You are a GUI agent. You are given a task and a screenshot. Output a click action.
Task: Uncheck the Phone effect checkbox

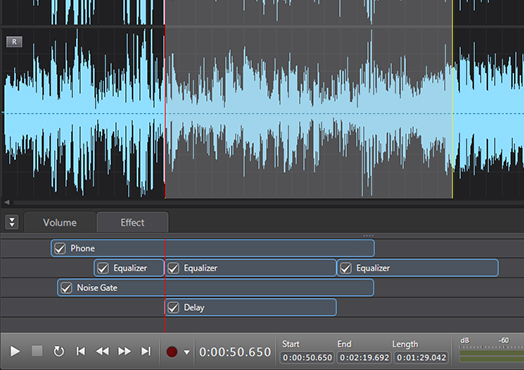coord(60,248)
